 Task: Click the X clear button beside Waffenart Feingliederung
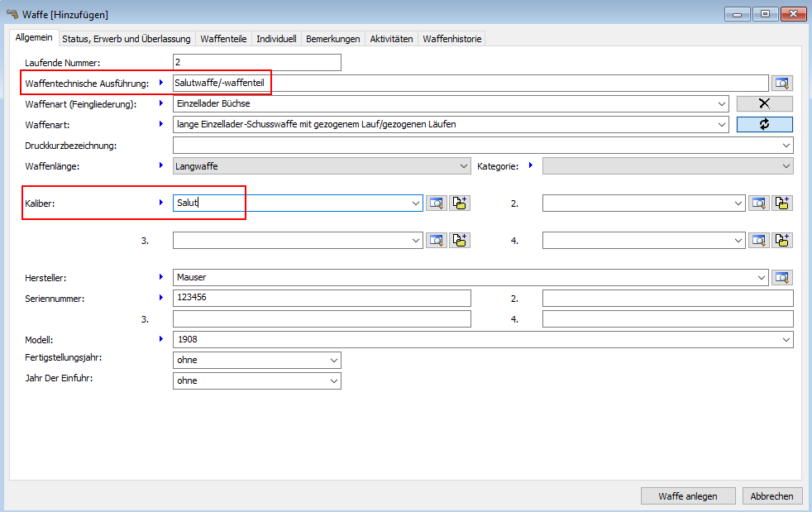point(764,103)
